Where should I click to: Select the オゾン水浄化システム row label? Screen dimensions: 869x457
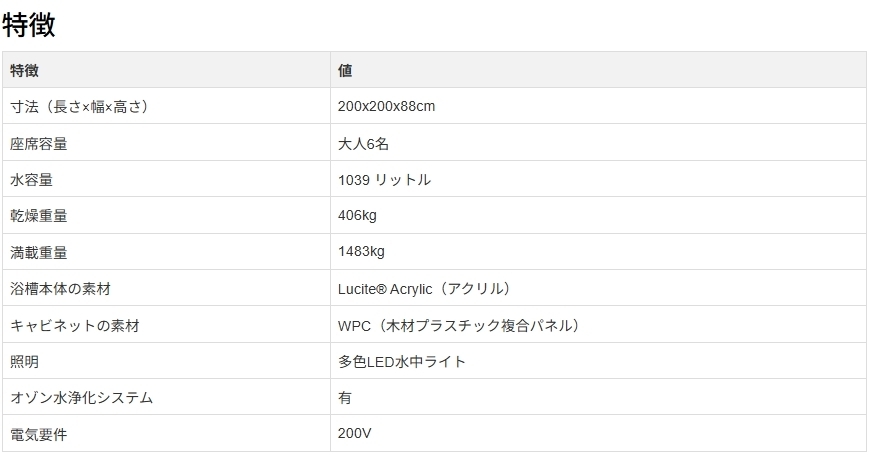click(82, 398)
